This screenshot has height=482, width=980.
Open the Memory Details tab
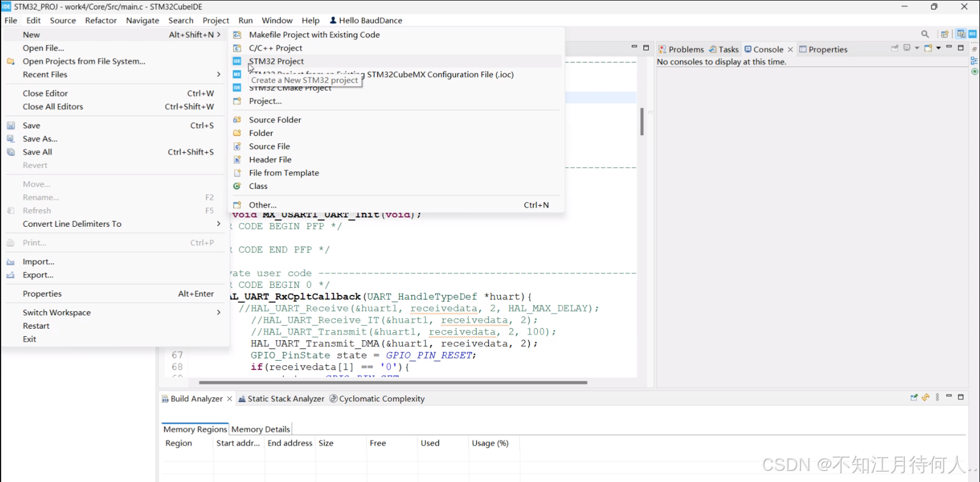tap(261, 430)
